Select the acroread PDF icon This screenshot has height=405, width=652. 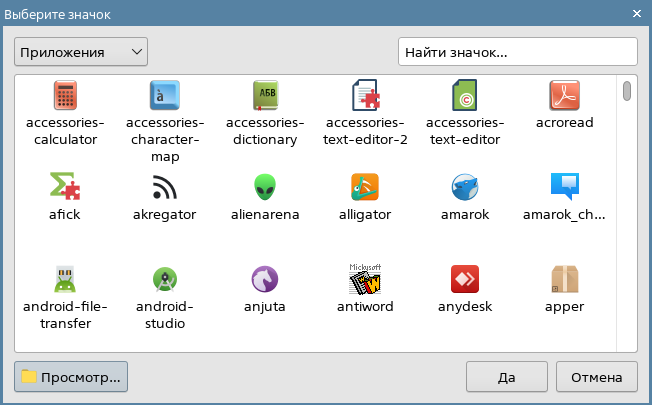point(564,95)
